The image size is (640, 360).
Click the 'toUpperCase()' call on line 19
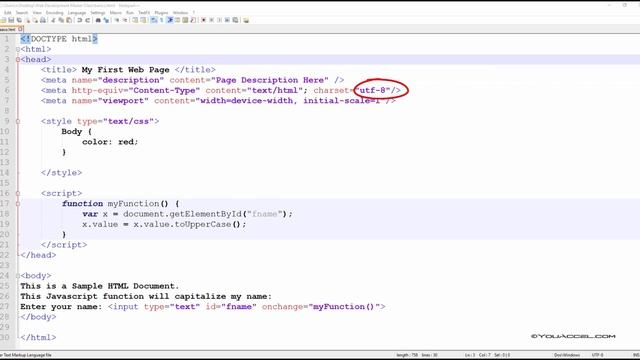point(208,224)
